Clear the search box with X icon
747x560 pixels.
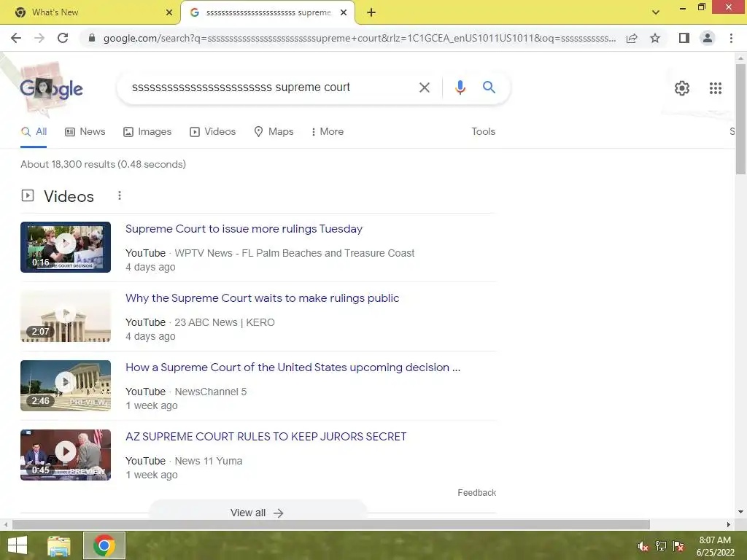click(424, 87)
